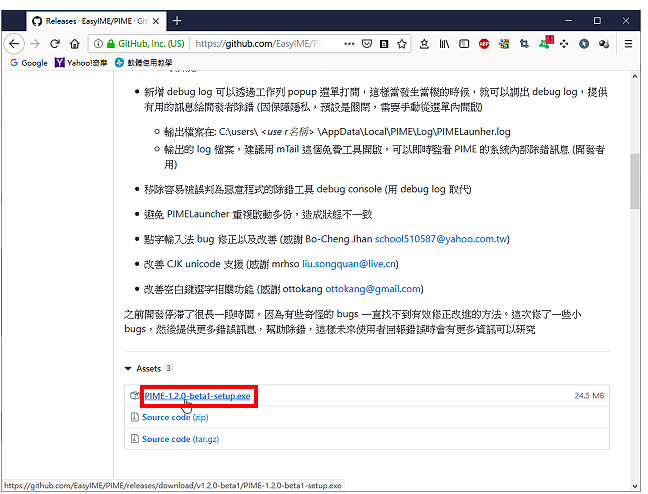Image resolution: width=648 pixels, height=494 pixels.
Task: Click the blue circular extension icon
Action: point(584,44)
